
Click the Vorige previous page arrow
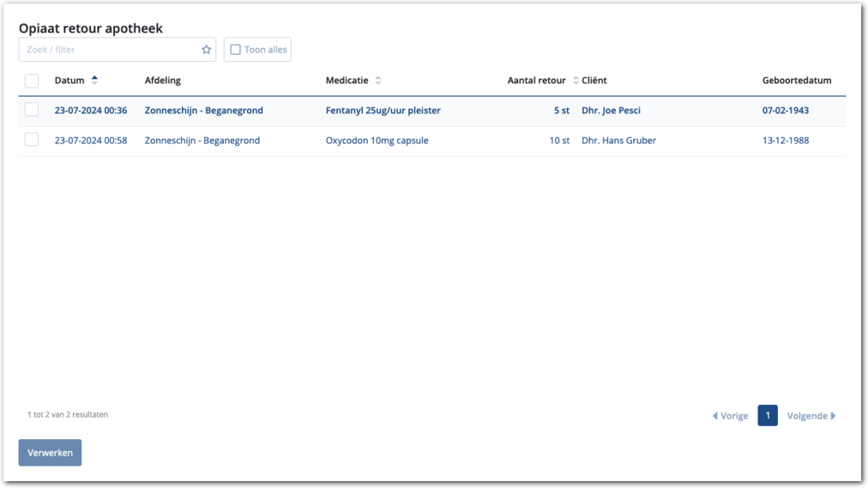tap(715, 416)
